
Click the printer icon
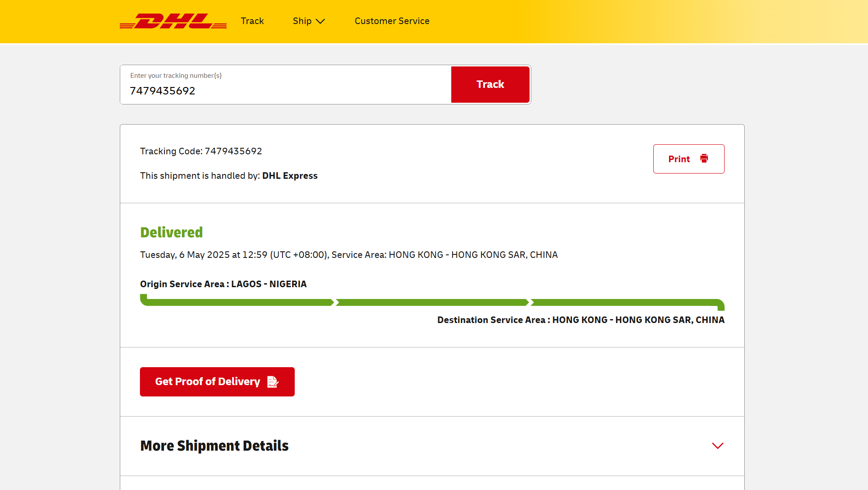pyautogui.click(x=704, y=158)
